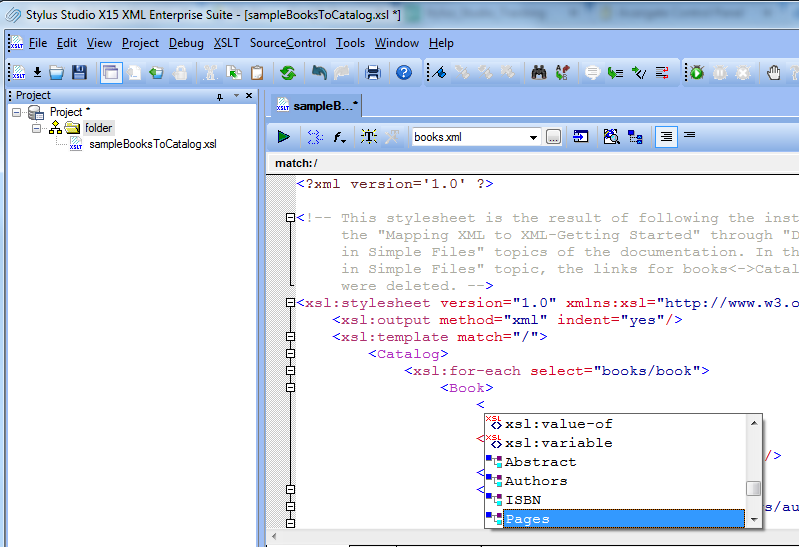Click the Save floppy disk icon
The height and width of the screenshot is (547, 799).
click(79, 72)
